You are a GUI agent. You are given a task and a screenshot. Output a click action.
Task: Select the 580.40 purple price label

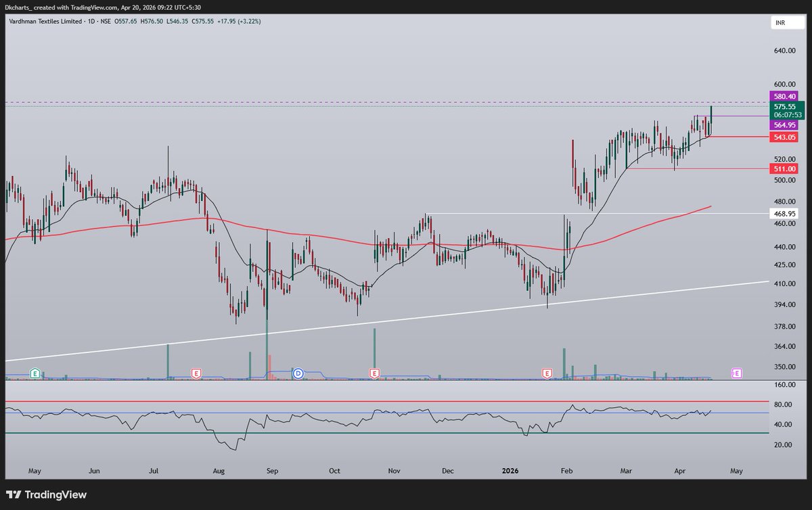pyautogui.click(x=784, y=96)
